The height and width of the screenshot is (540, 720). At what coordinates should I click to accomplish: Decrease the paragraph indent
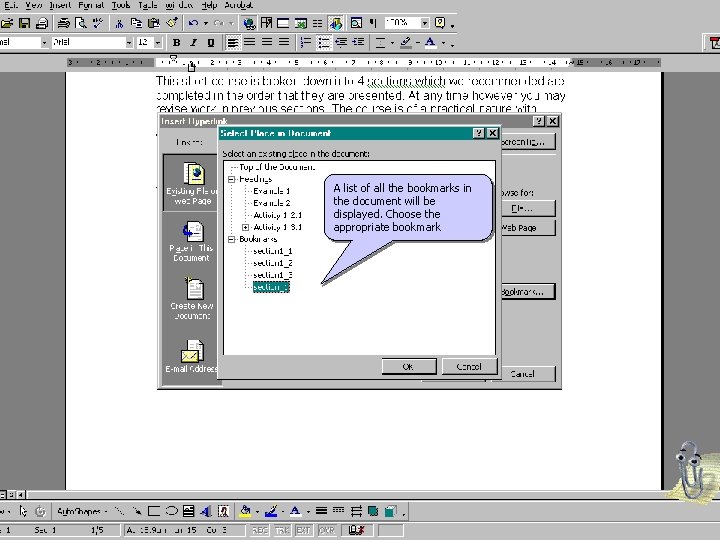click(341, 43)
